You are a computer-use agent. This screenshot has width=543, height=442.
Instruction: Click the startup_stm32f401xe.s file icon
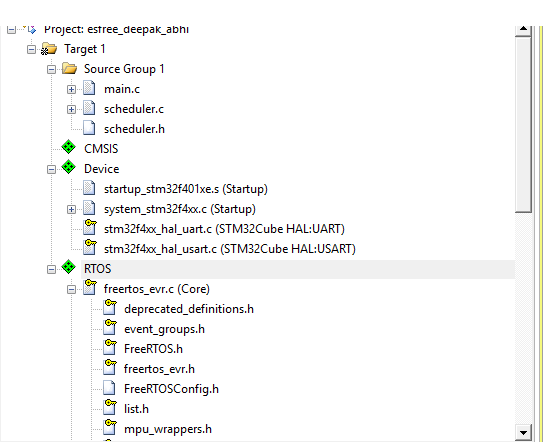(x=89, y=188)
